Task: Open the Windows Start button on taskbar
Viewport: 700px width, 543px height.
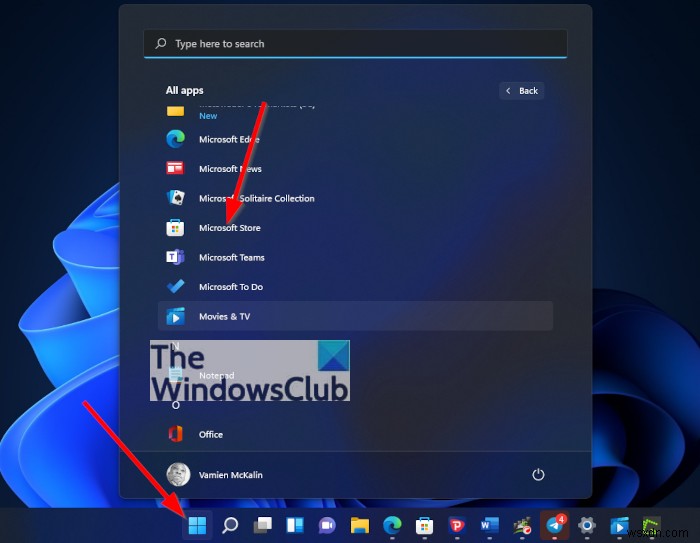Action: 197,526
